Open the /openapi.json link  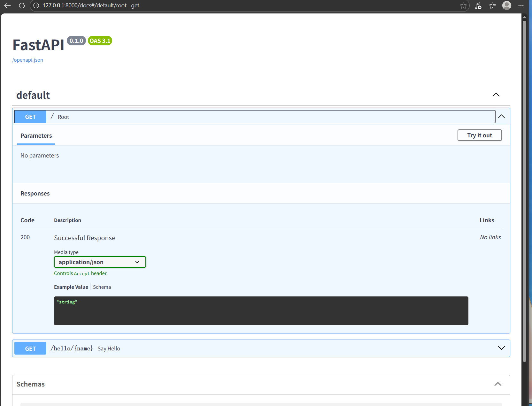point(27,60)
